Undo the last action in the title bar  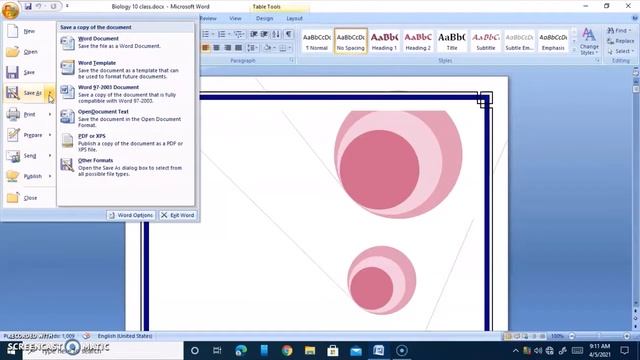tap(39, 7)
